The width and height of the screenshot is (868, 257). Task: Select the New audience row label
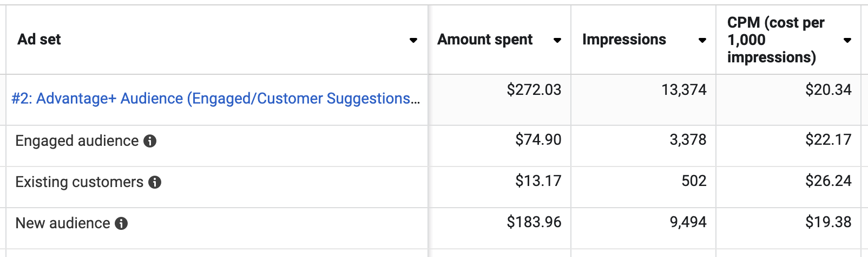coord(63,223)
